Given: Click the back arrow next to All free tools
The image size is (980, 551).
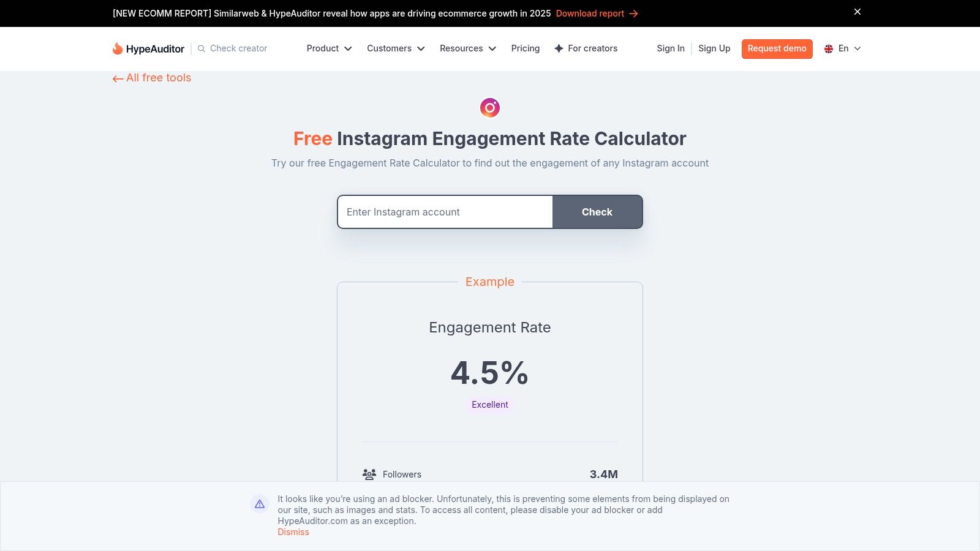Looking at the screenshot, I should (x=118, y=78).
